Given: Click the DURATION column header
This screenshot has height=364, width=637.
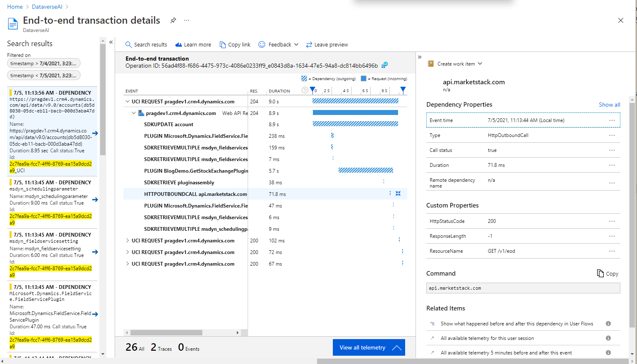Looking at the screenshot, I should (279, 91).
